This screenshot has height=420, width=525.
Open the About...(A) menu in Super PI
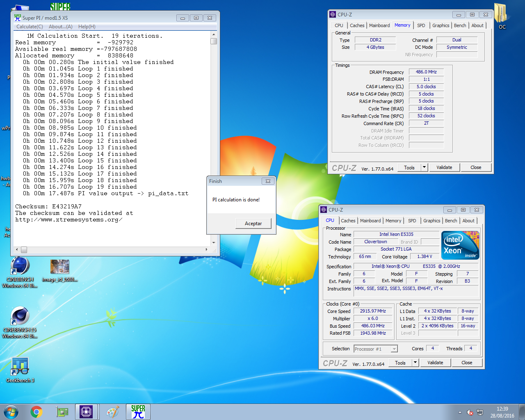tap(60, 27)
